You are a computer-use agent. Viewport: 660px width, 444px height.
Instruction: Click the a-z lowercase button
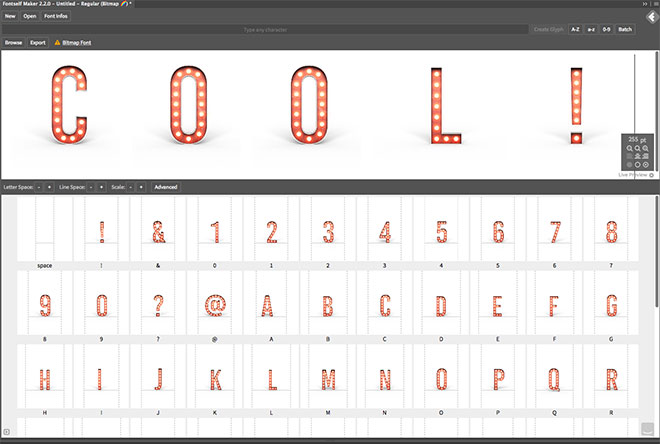[591, 29]
